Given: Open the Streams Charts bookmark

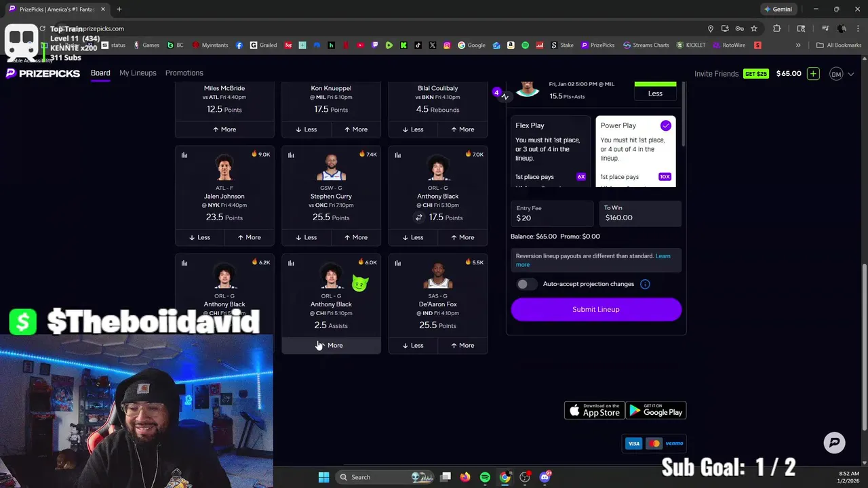Looking at the screenshot, I should [x=646, y=45].
